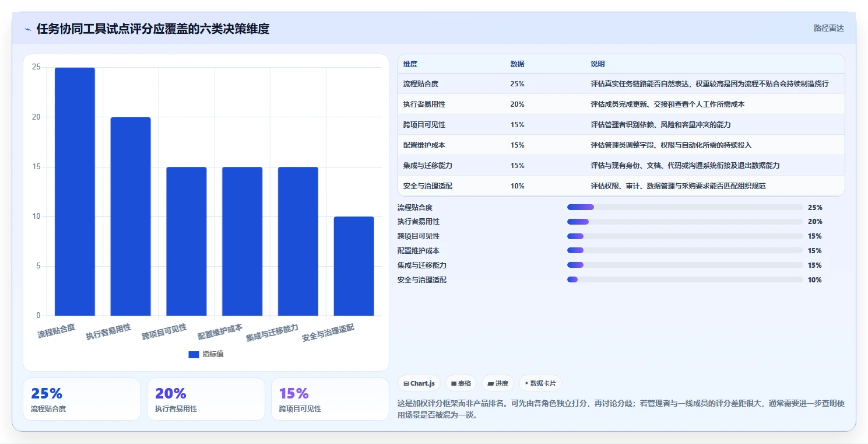The width and height of the screenshot is (868, 444).
Task: Click the description of 执行者易用性 row
Action: [x=667, y=104]
